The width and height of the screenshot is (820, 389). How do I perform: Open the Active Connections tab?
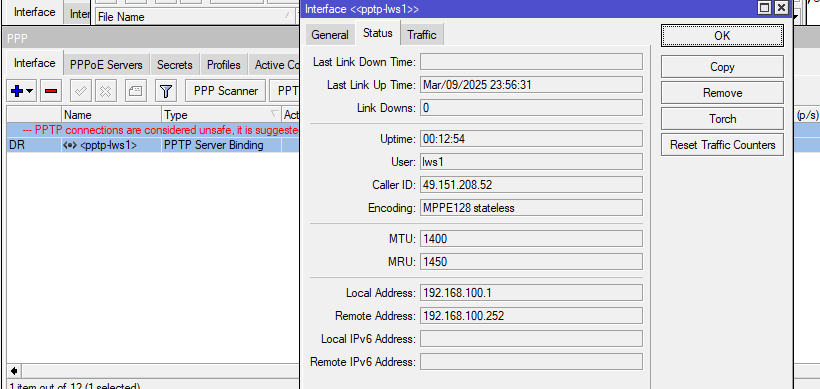(275, 65)
